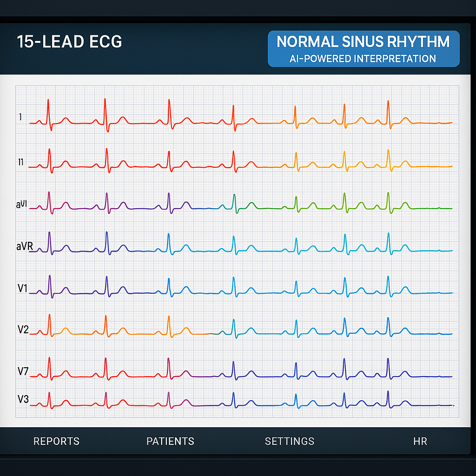This screenshot has width=476, height=476.
Task: Open the REPORTS section
Action: point(56,441)
